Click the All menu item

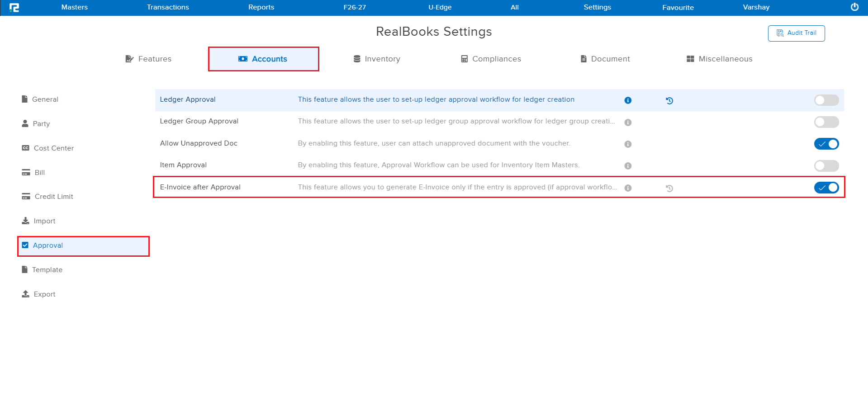pos(515,7)
